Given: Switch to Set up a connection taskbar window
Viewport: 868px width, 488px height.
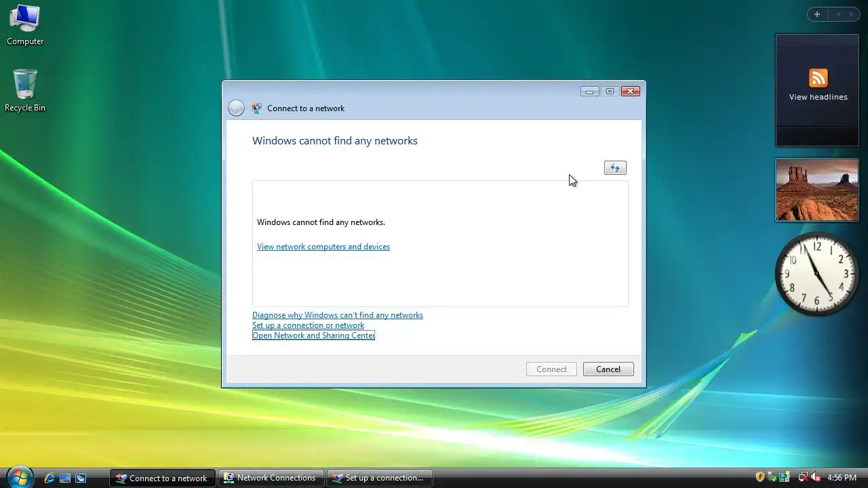Looking at the screenshot, I should pos(379,478).
